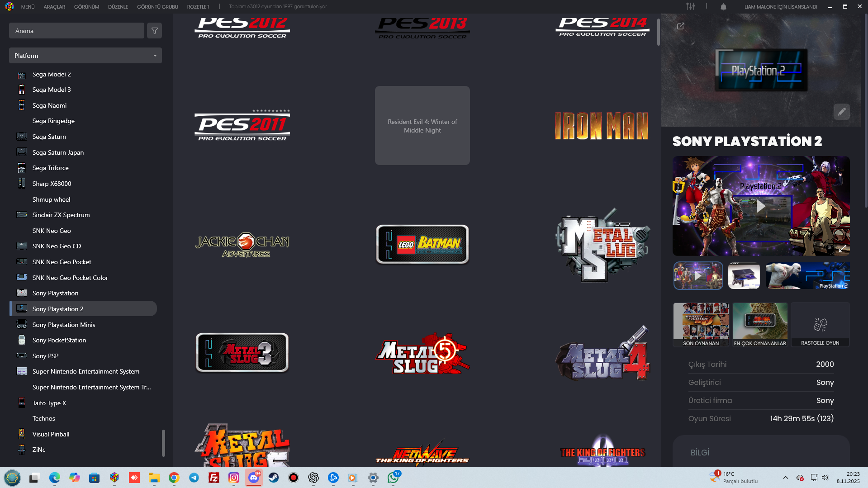Click the taskbar volume icon
Screen dimensions: 868x488
click(x=825, y=478)
